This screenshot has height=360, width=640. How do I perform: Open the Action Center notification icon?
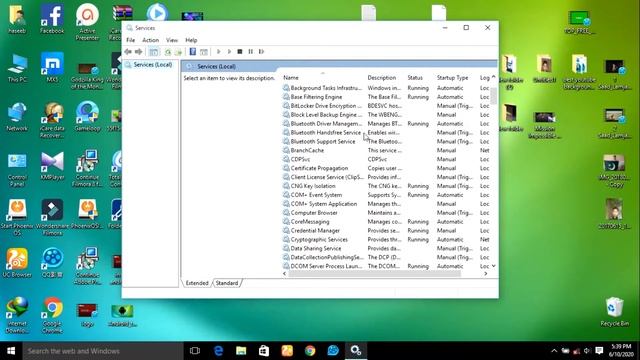(x=599, y=351)
